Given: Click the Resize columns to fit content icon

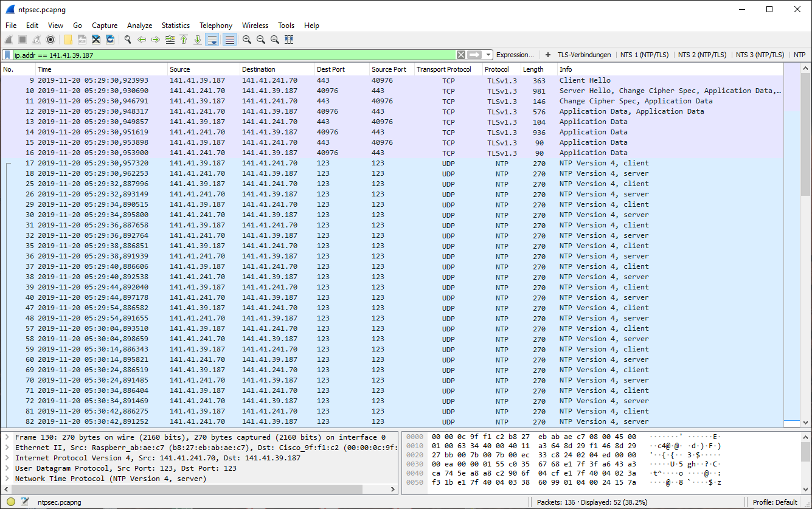Looking at the screenshot, I should coord(289,40).
